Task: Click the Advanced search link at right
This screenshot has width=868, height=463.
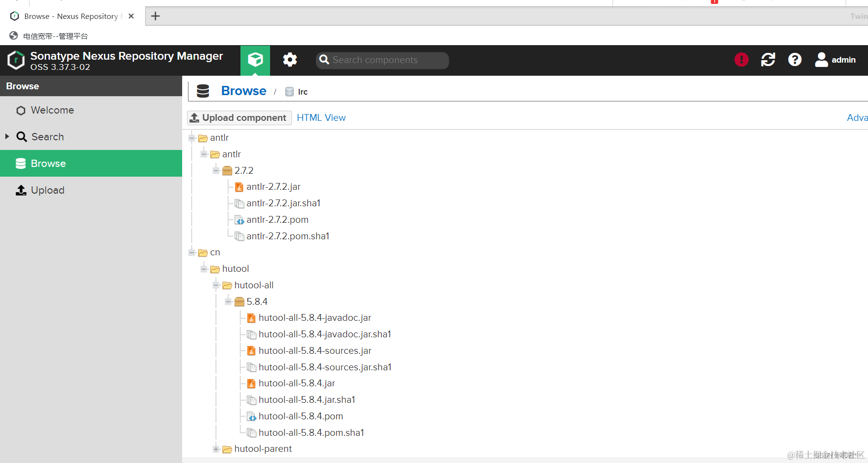Action: [x=857, y=118]
